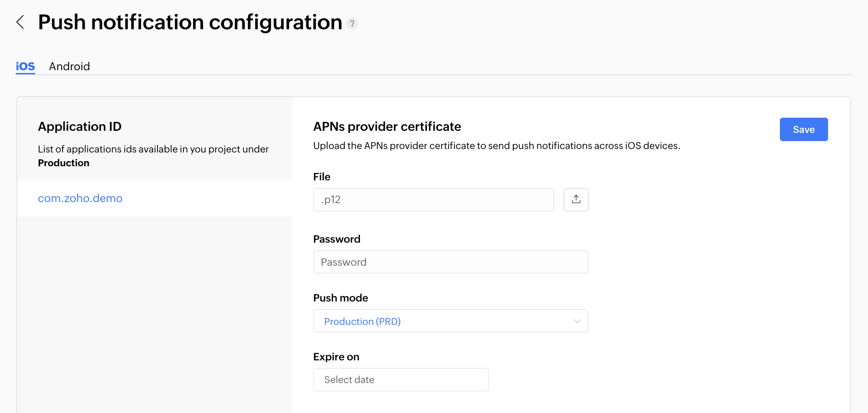Click the .p12 file input field
Viewport: 868px width, 413px height.
pos(433,199)
